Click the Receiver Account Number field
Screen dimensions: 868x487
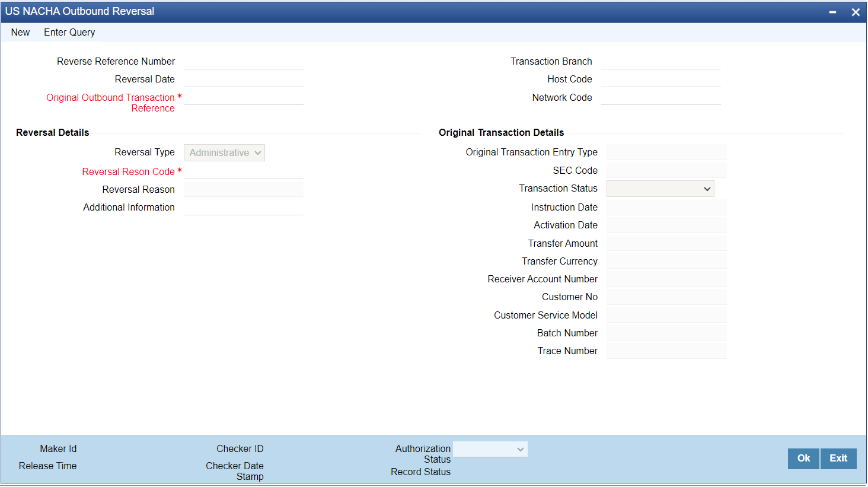point(666,279)
